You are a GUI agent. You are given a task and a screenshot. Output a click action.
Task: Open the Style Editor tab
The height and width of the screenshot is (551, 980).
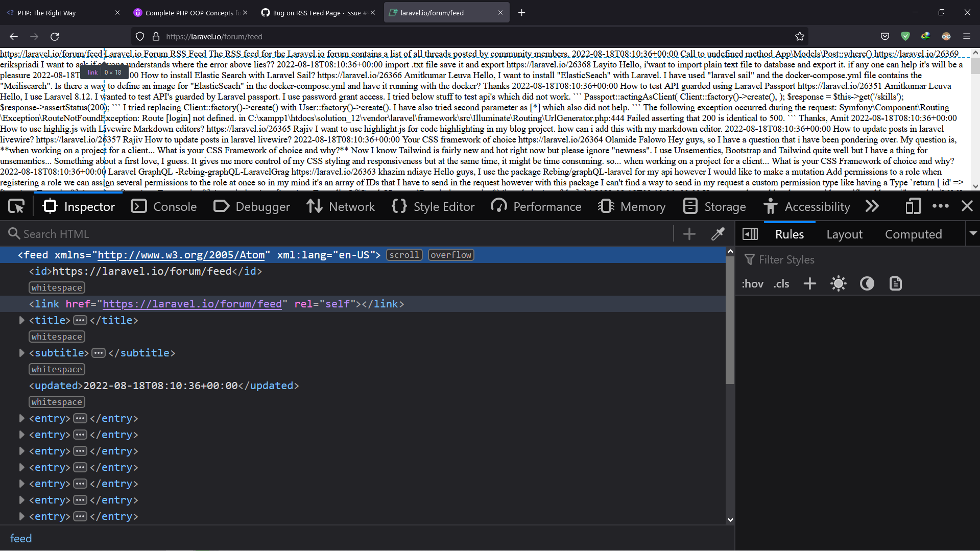pos(433,206)
